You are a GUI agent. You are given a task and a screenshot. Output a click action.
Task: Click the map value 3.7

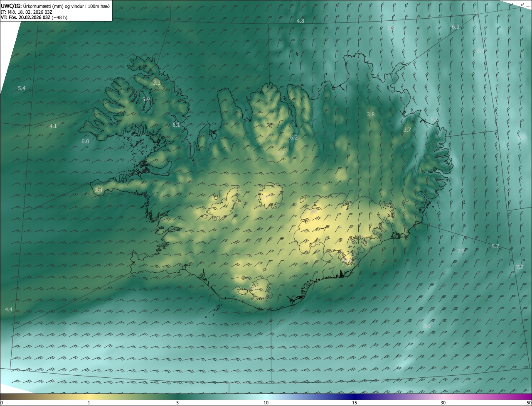407,130
